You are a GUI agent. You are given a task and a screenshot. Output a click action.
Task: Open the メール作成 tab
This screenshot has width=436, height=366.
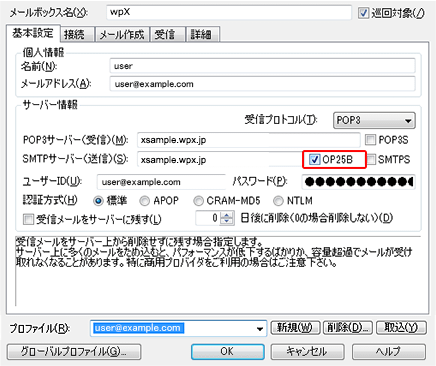coord(122,34)
